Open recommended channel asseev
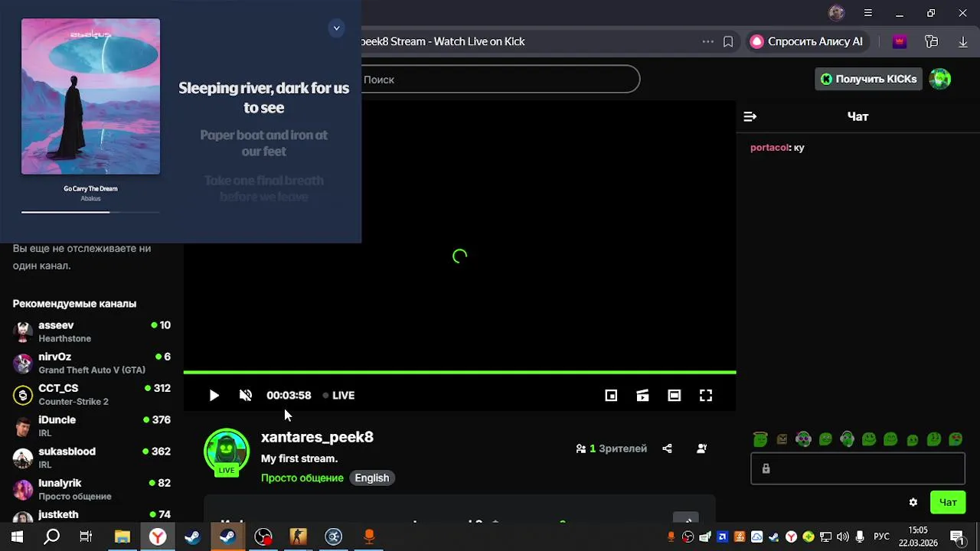Viewport: 980px width, 551px height. (92, 331)
